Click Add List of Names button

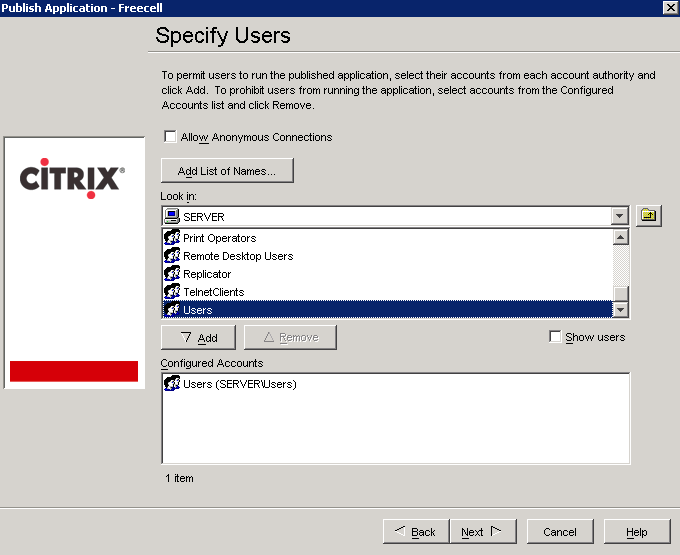pyautogui.click(x=227, y=170)
